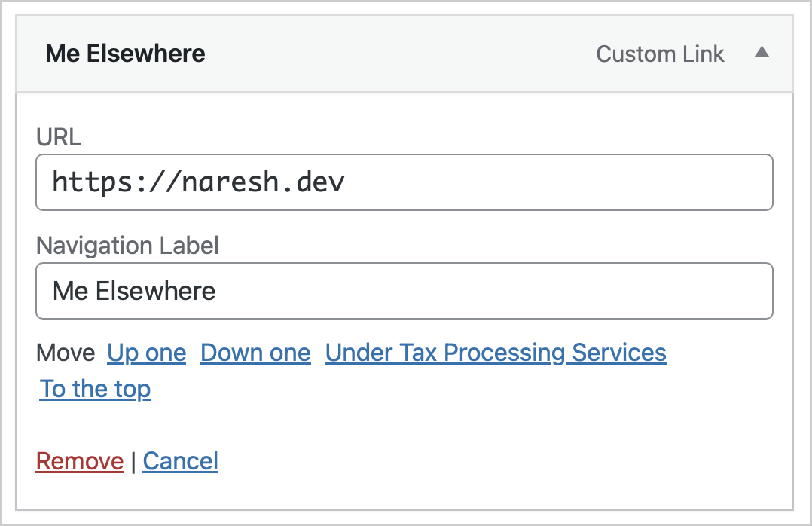812x526 pixels.
Task: Select the Up one move link
Action: click(147, 353)
